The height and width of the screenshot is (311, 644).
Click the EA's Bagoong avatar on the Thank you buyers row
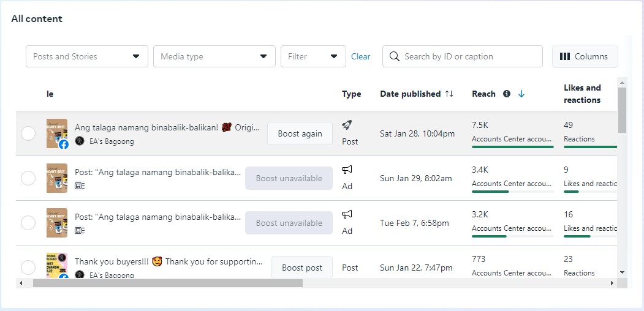click(80, 275)
